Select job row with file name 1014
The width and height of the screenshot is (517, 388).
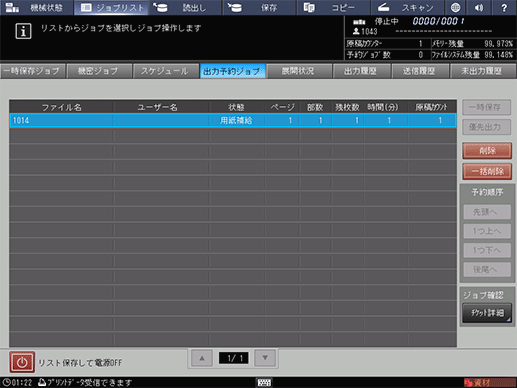(x=233, y=120)
